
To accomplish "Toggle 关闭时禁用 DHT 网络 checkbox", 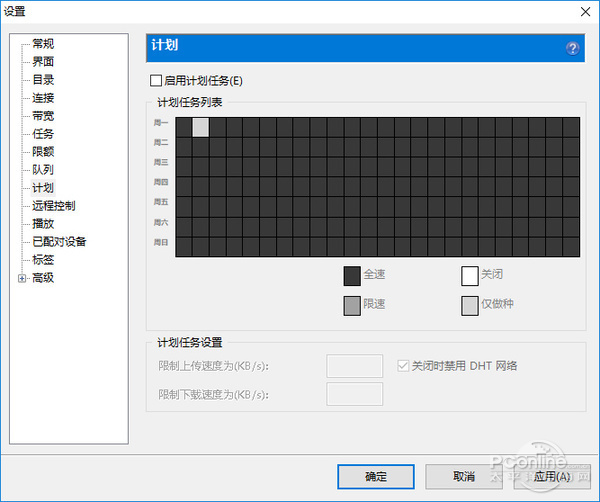I will 403,366.
